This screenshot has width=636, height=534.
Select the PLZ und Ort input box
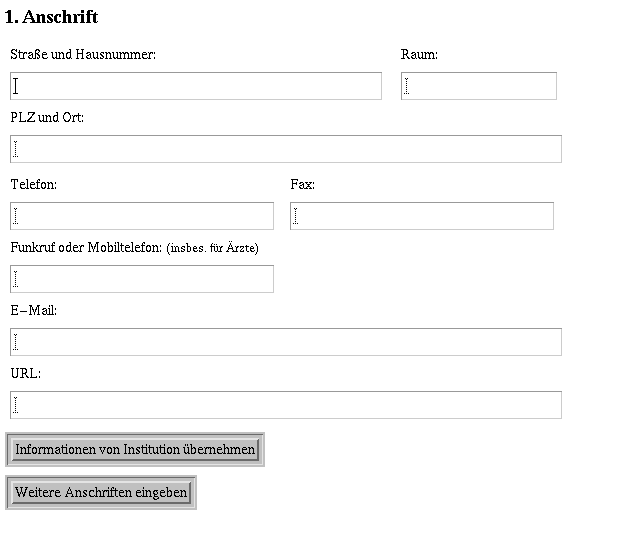click(x=286, y=149)
